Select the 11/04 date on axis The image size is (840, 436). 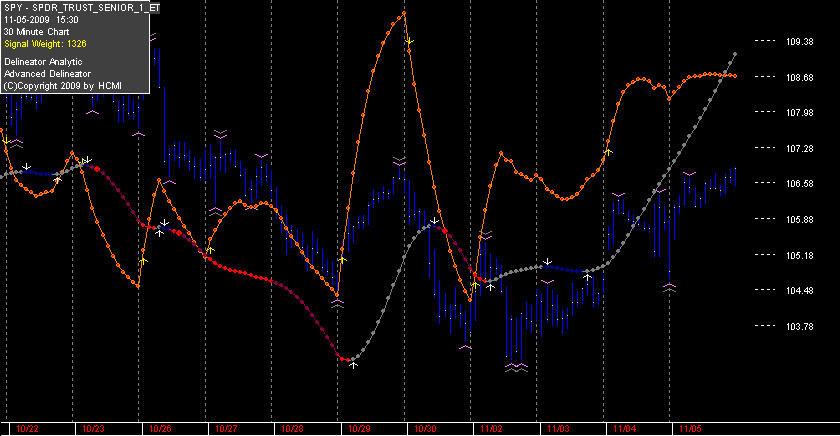(x=624, y=429)
